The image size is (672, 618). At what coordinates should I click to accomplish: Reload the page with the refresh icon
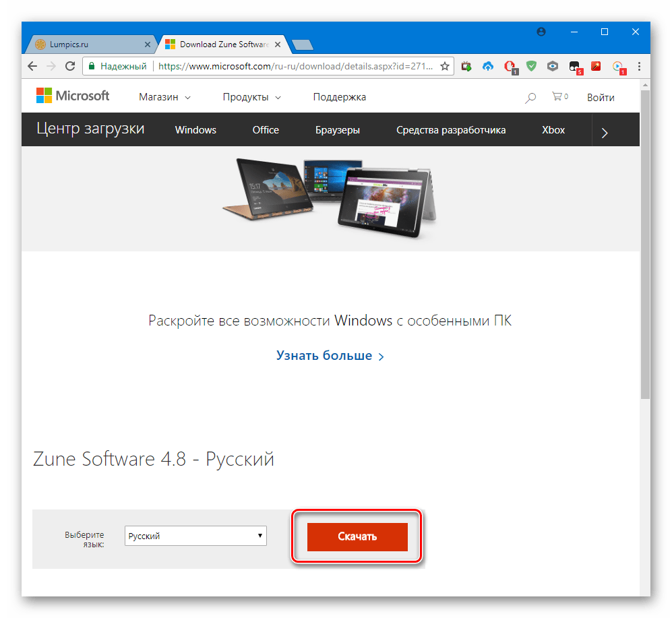tap(70, 67)
